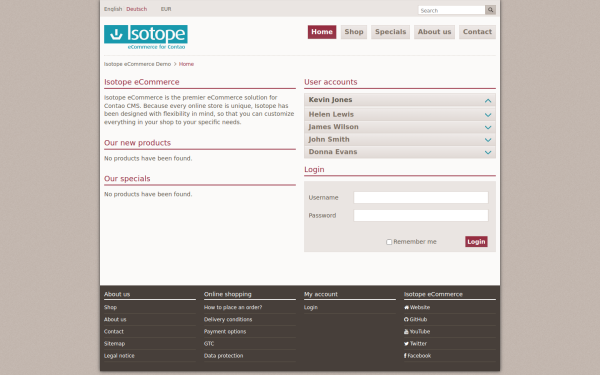
Task: Click the John Smith account name
Action: point(329,139)
